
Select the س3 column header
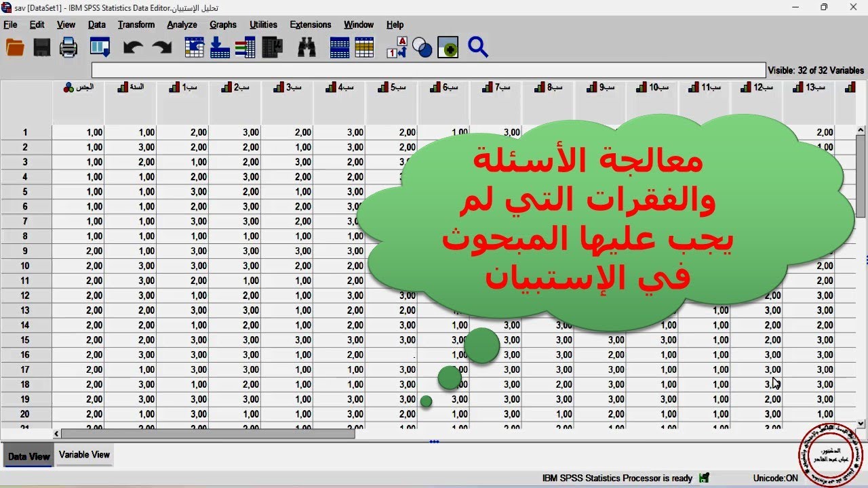pyautogui.click(x=288, y=102)
